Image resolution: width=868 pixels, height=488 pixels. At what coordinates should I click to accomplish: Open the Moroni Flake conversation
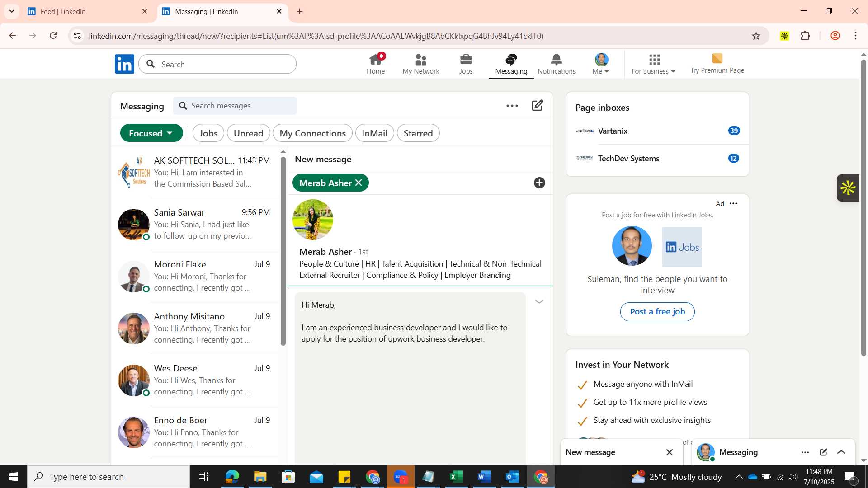195,277
